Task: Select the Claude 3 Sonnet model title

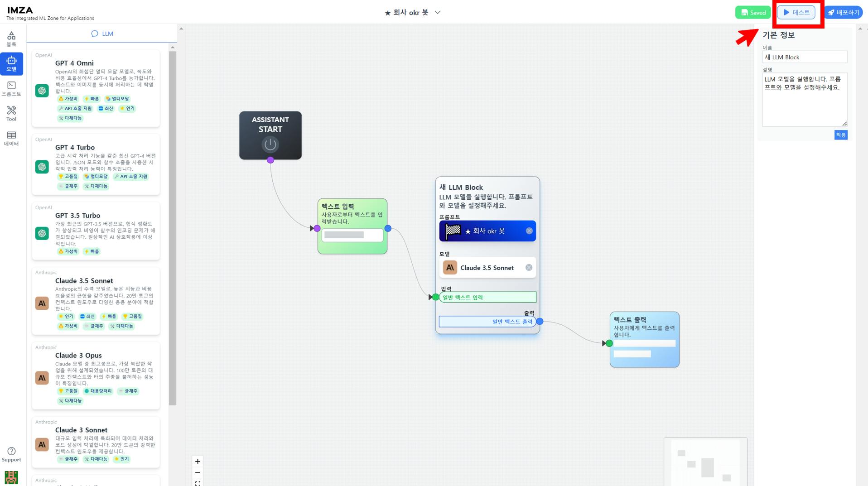Action: click(81, 430)
